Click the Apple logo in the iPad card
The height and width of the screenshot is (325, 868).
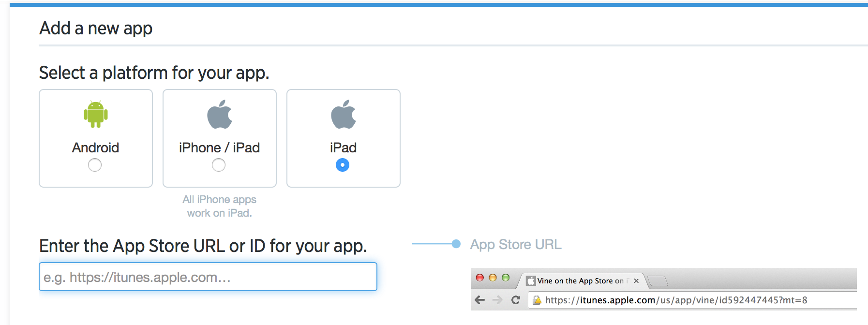coord(344,114)
